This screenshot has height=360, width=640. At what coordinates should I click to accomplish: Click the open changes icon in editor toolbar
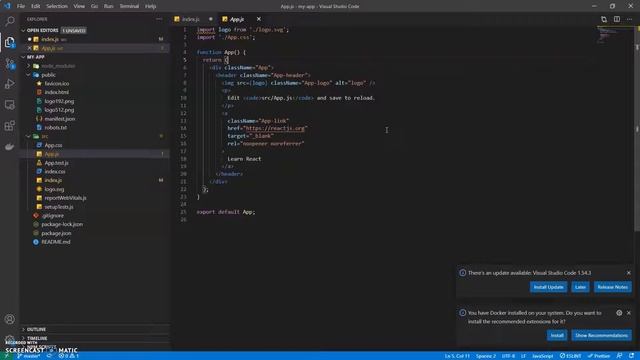click(604, 19)
